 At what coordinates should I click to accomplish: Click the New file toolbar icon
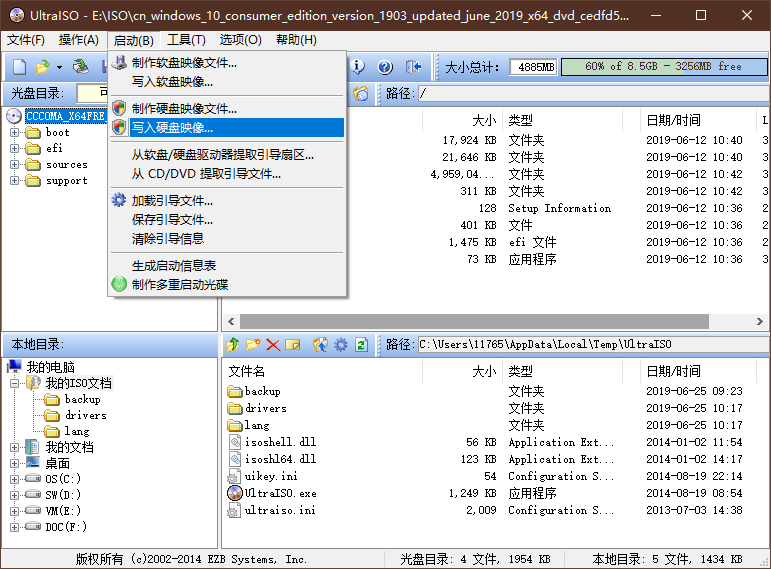coord(19,66)
